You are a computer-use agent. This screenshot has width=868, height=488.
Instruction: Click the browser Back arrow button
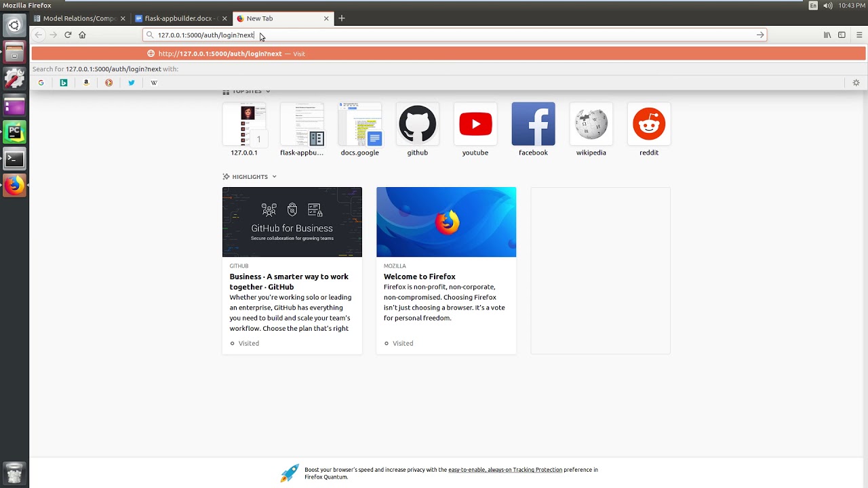[x=39, y=35]
